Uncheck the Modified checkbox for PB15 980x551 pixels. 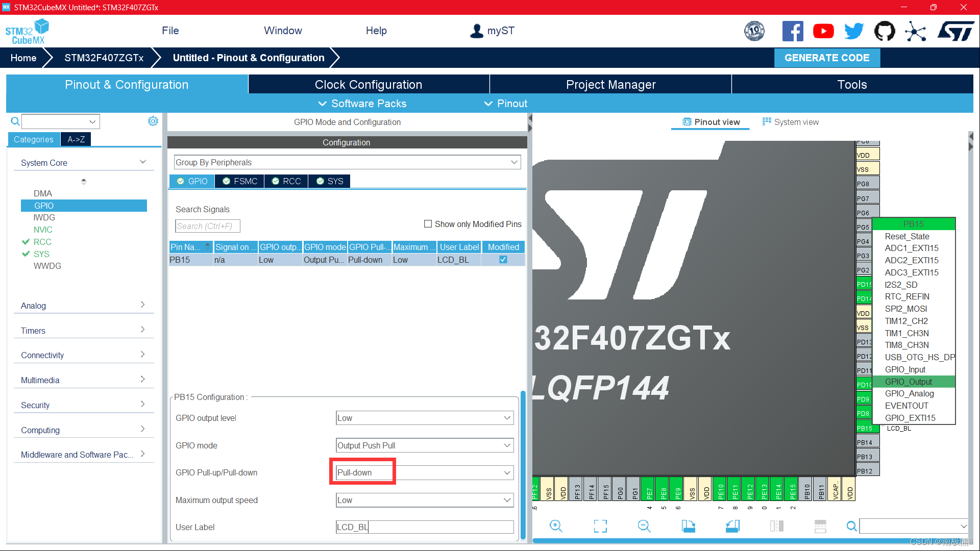[503, 259]
